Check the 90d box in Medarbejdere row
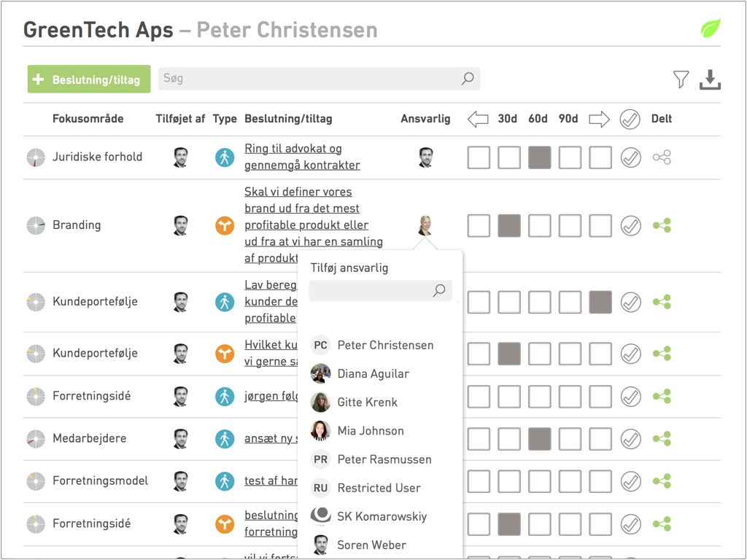Screen dimensions: 747x560 click(x=570, y=439)
